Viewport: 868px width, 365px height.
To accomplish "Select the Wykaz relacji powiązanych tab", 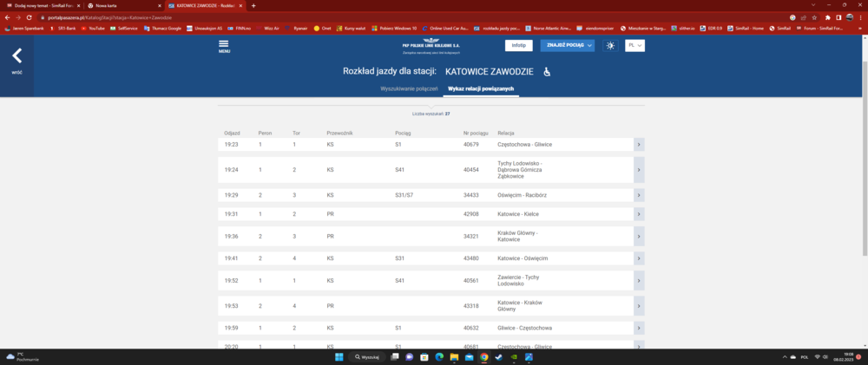I will pyautogui.click(x=481, y=89).
